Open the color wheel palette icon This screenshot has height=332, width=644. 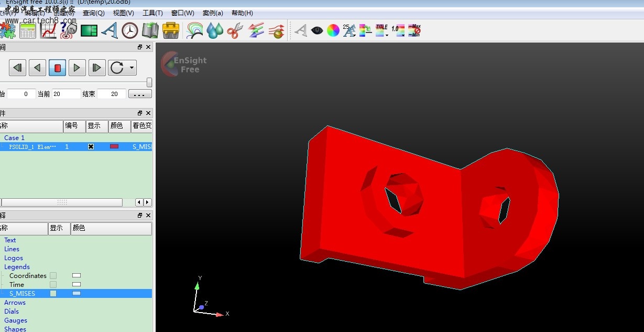[x=333, y=31]
